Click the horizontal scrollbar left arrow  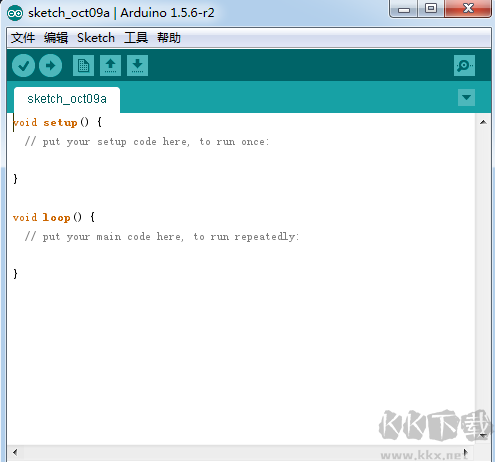(15, 453)
